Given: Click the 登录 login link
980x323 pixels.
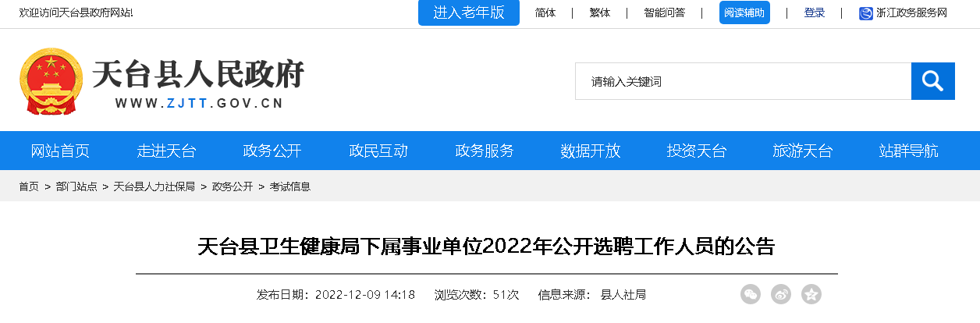Looking at the screenshot, I should pyautogui.click(x=815, y=12).
